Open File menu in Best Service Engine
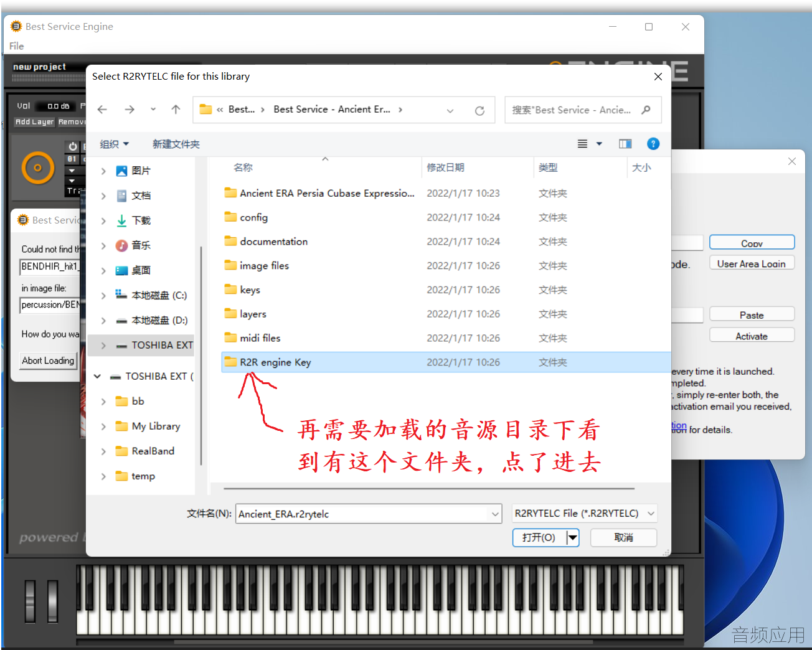The width and height of the screenshot is (812, 650). point(16,46)
